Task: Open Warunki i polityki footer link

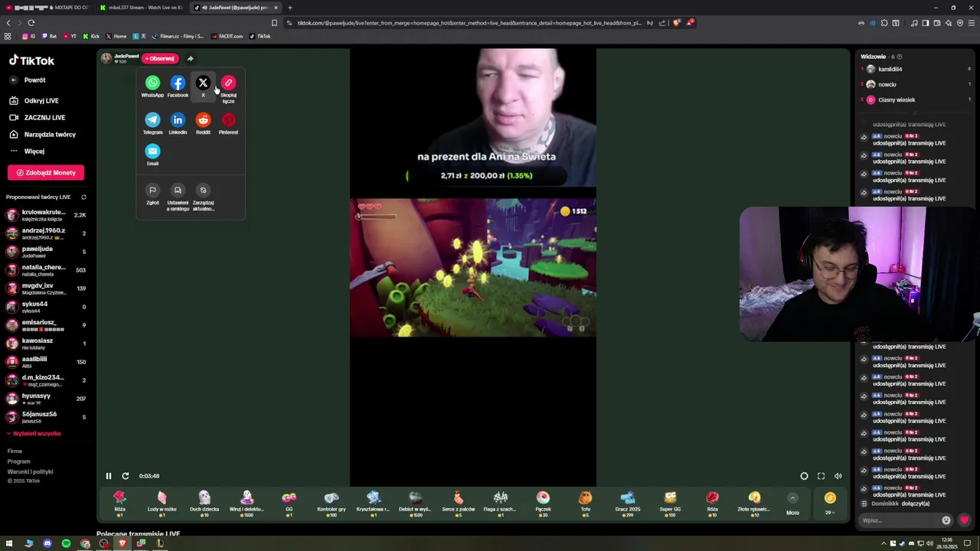Action: [30, 471]
